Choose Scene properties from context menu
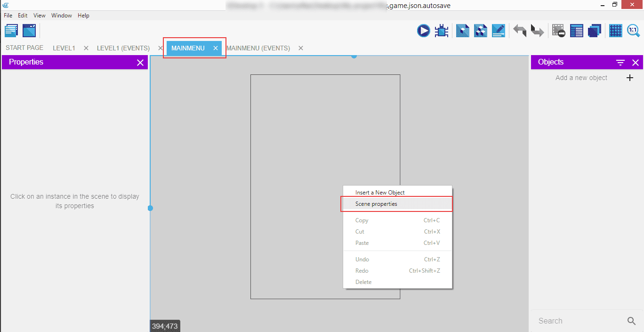This screenshot has width=644, height=332. tap(376, 204)
